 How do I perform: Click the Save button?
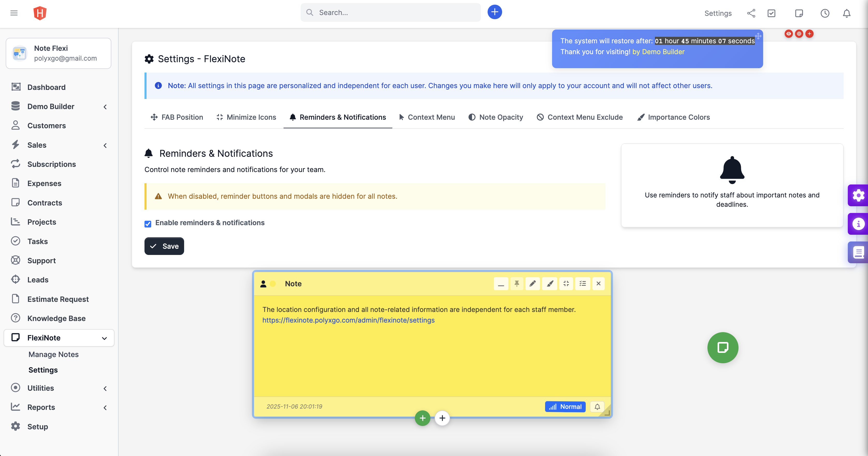[164, 246]
